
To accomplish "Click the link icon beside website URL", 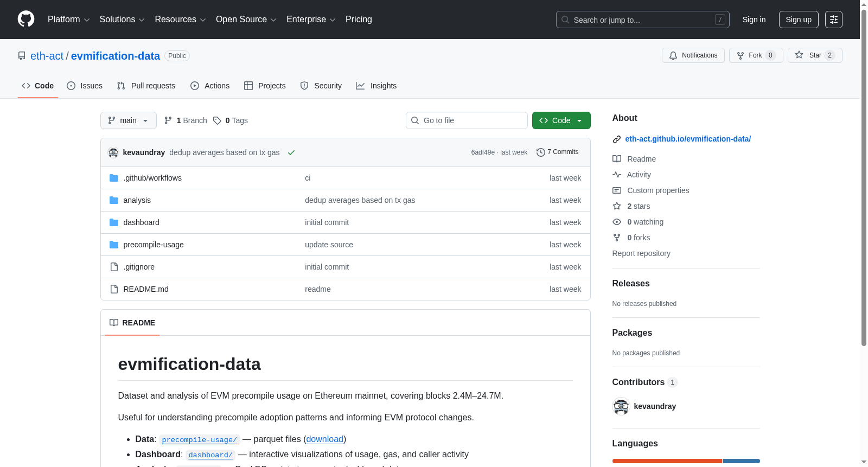I will (x=617, y=139).
